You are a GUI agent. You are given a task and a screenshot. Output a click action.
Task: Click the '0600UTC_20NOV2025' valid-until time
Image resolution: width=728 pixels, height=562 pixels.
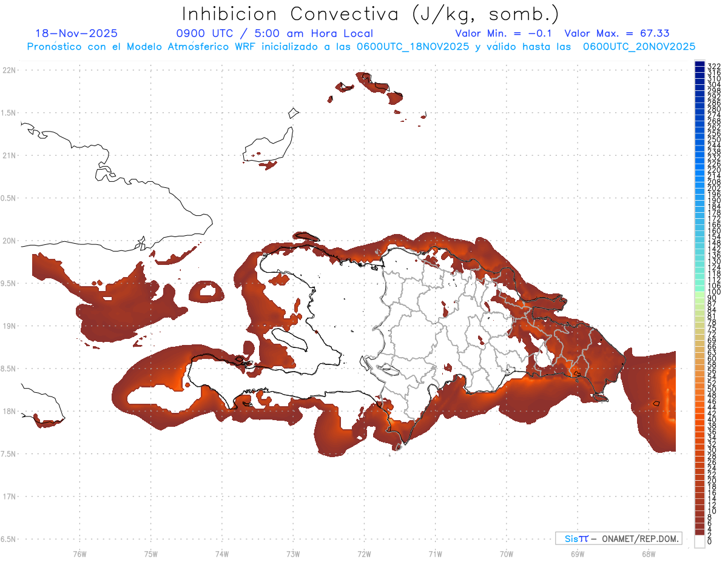tap(639, 46)
